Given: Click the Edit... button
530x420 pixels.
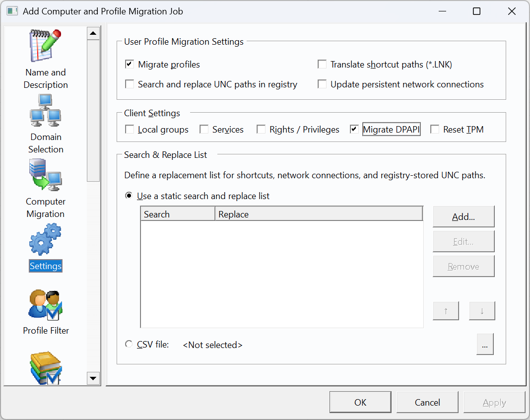Looking at the screenshot, I should (464, 241).
